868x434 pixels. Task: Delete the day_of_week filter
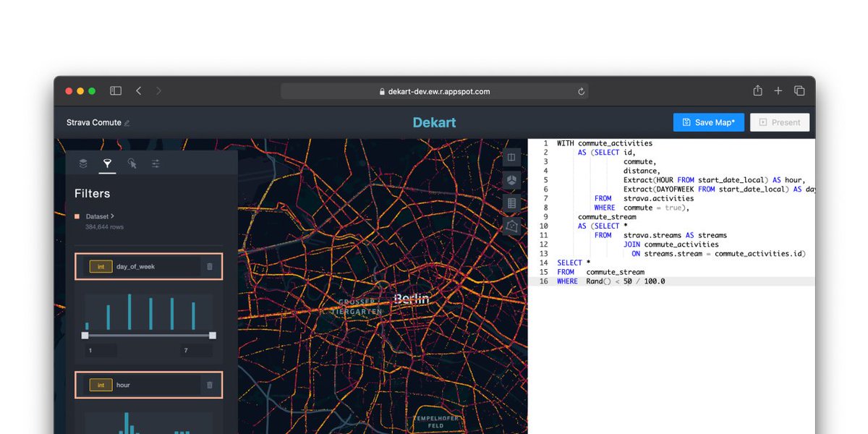pyautogui.click(x=210, y=266)
